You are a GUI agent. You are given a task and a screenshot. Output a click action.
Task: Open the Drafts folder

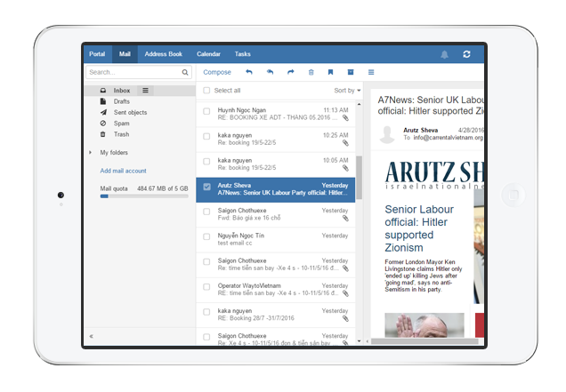[x=122, y=101]
